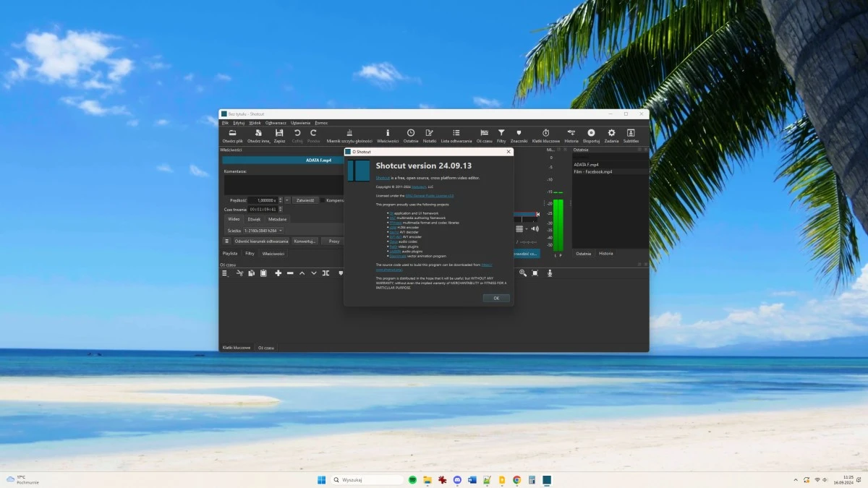Open the Eksportuj export icon

591,134
